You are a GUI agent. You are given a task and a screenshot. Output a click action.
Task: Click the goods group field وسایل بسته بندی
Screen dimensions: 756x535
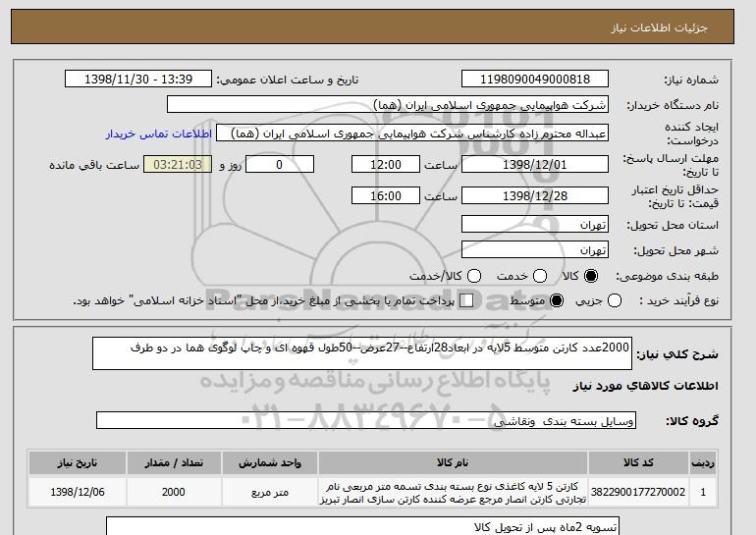pyautogui.click(x=366, y=421)
